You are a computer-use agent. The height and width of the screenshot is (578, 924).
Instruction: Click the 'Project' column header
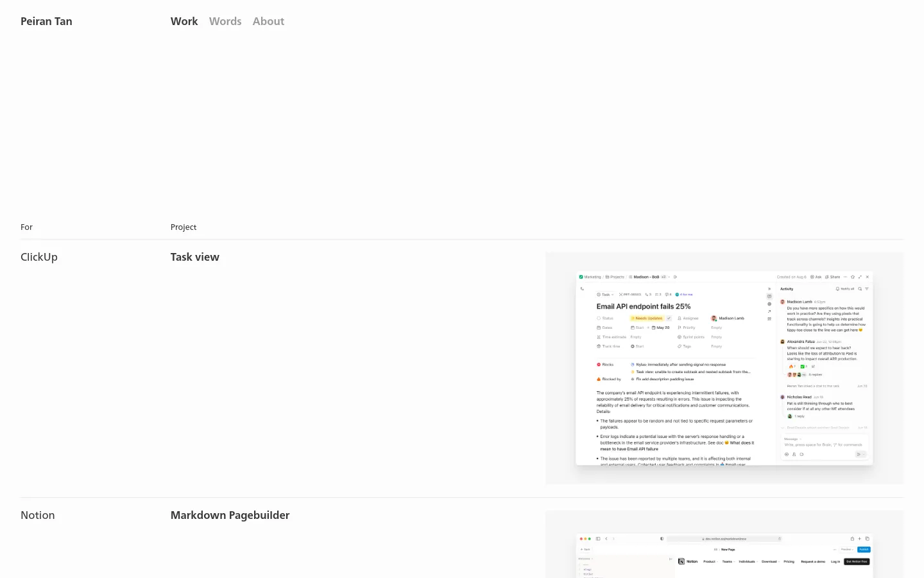[184, 227]
